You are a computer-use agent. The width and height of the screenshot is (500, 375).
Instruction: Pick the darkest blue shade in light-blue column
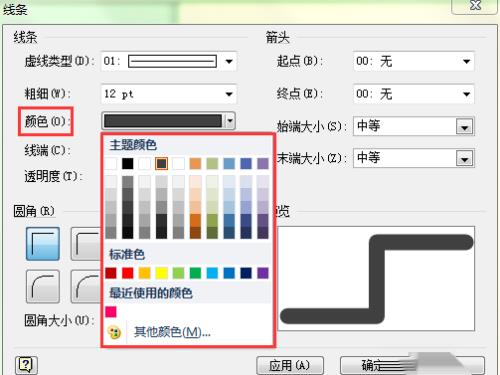(229, 233)
